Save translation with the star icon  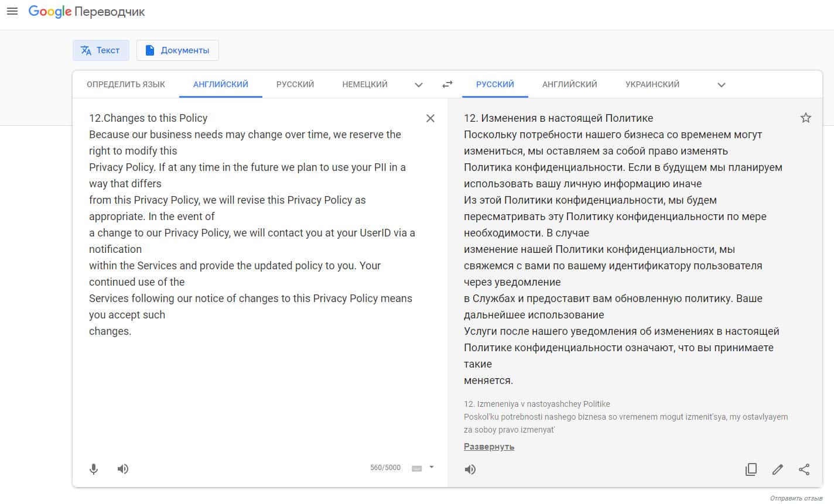[806, 118]
